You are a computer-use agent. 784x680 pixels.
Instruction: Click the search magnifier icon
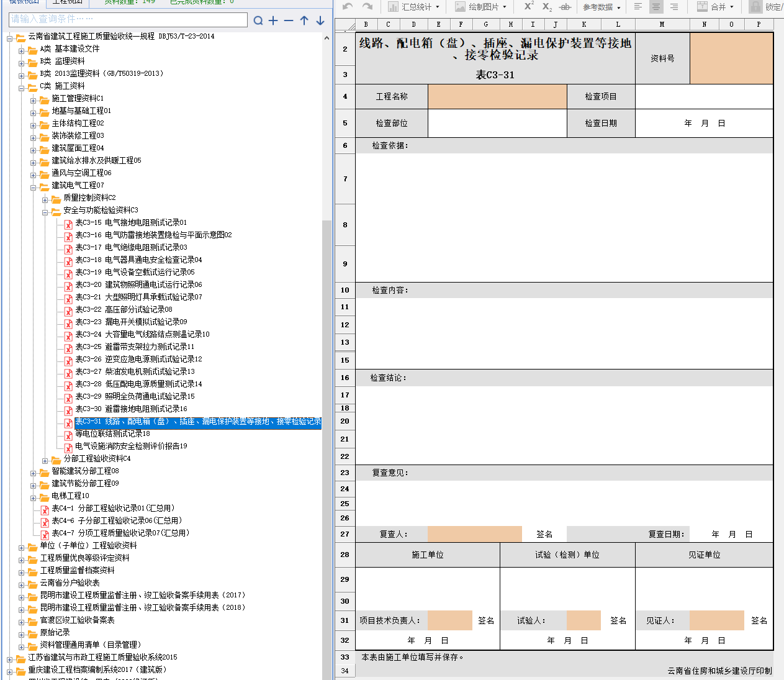pos(258,20)
